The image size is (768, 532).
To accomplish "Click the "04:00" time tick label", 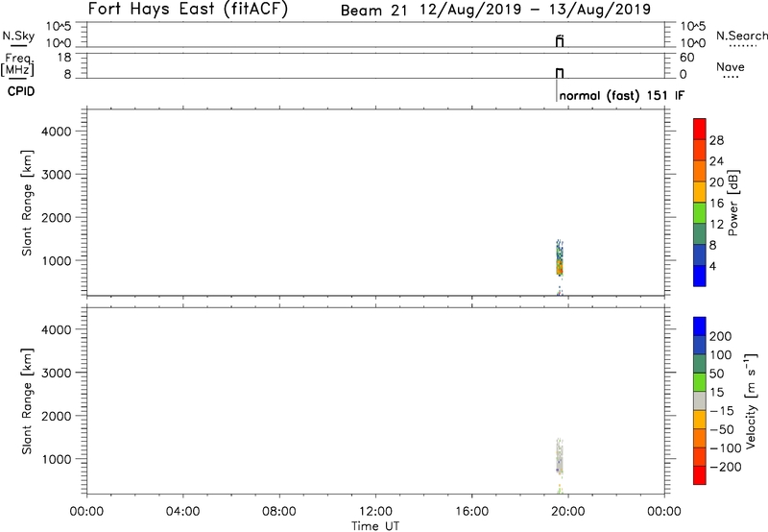I will [x=182, y=512].
